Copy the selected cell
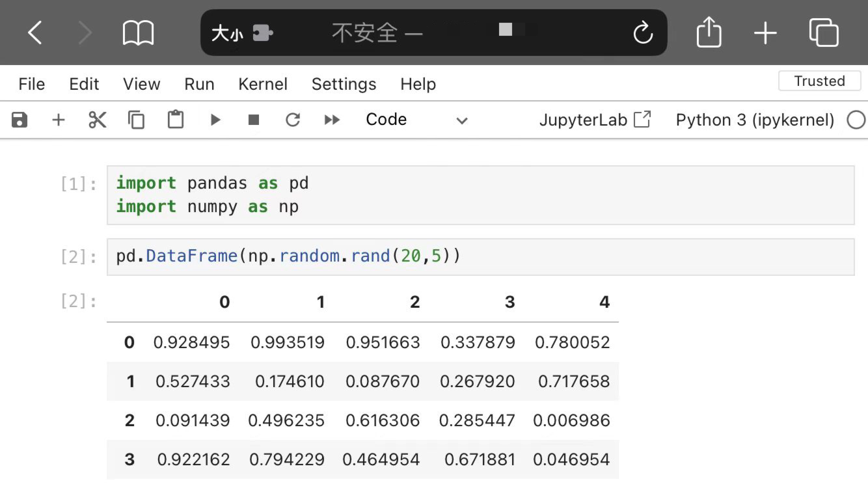The width and height of the screenshot is (868, 488). [x=136, y=120]
